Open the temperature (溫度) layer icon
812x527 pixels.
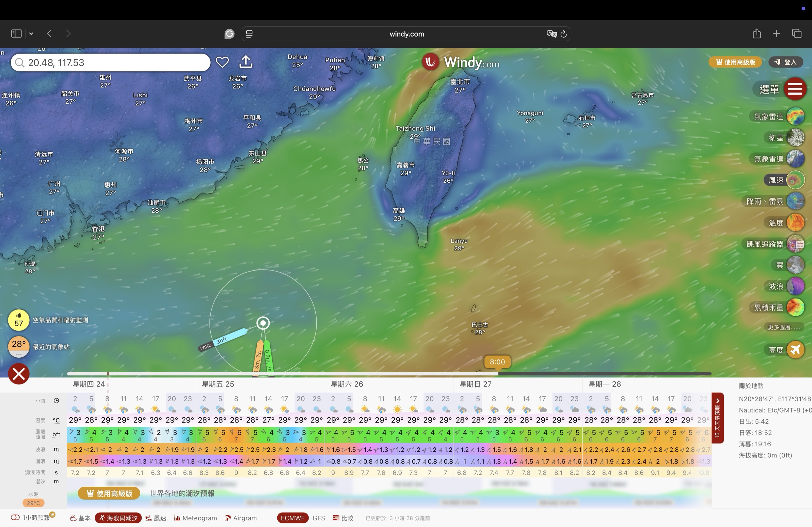pos(795,223)
